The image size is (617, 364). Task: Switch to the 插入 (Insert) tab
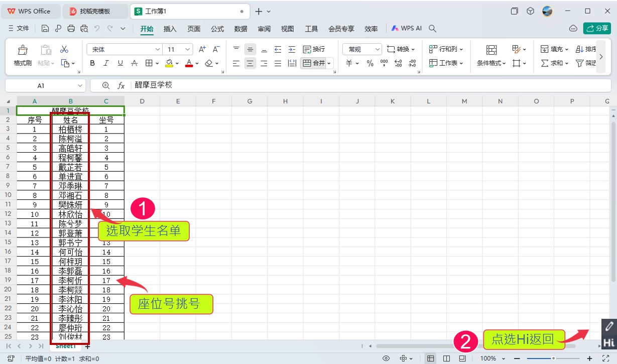[x=170, y=29]
